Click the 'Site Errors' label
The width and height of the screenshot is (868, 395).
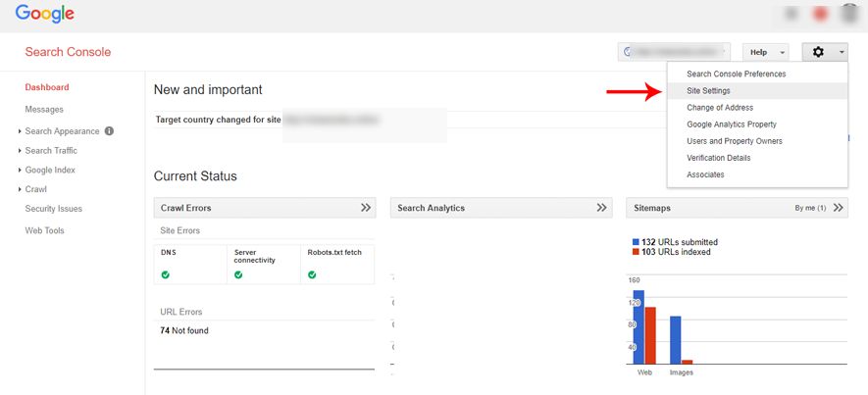click(179, 230)
